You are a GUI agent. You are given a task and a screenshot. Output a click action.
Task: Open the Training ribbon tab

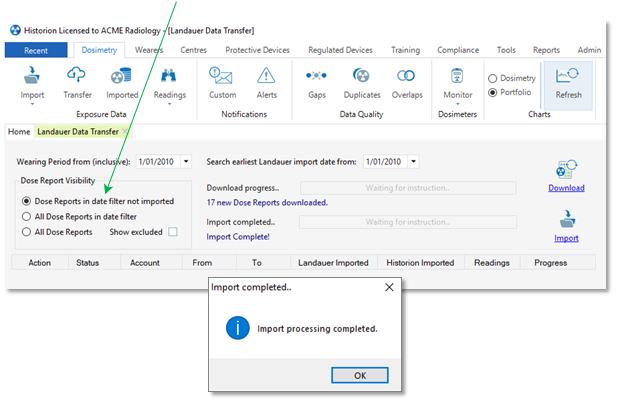tap(405, 50)
